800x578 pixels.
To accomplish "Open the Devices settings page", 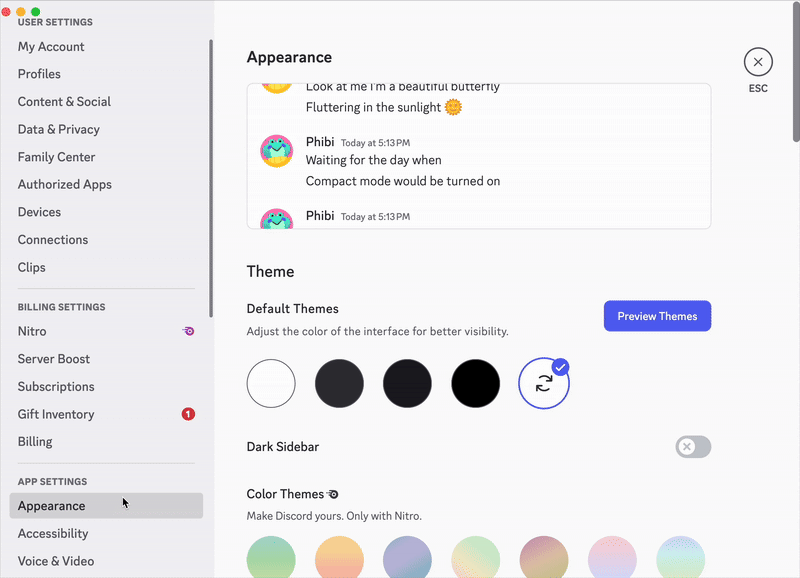I will pyautogui.click(x=106, y=212).
